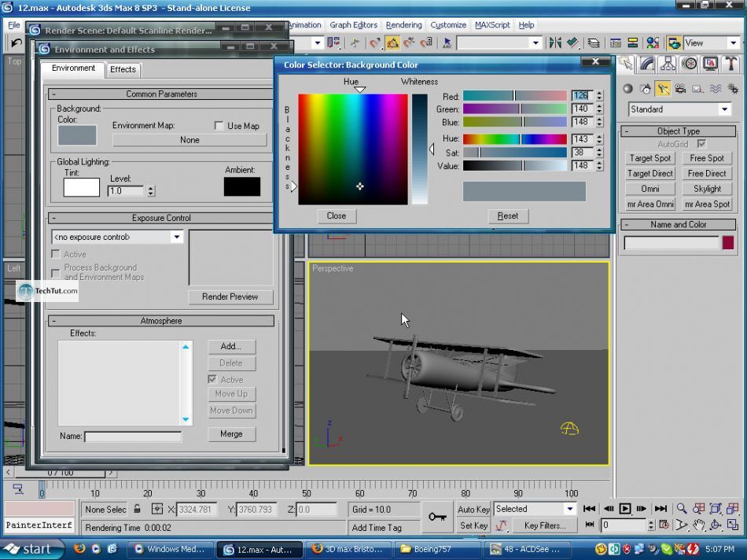Image resolution: width=747 pixels, height=560 pixels.
Task: Open Schematic View icon in toolbar
Action: 633,43
